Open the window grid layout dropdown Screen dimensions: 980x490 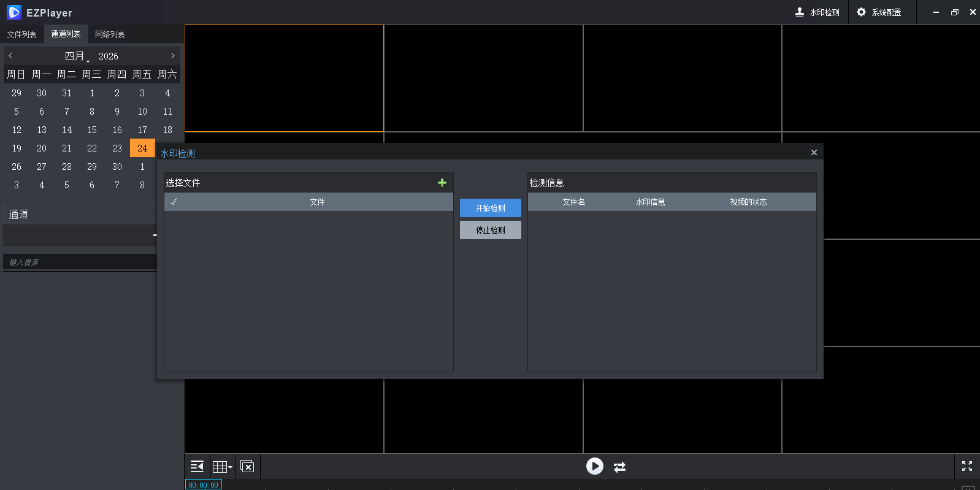[x=222, y=467]
